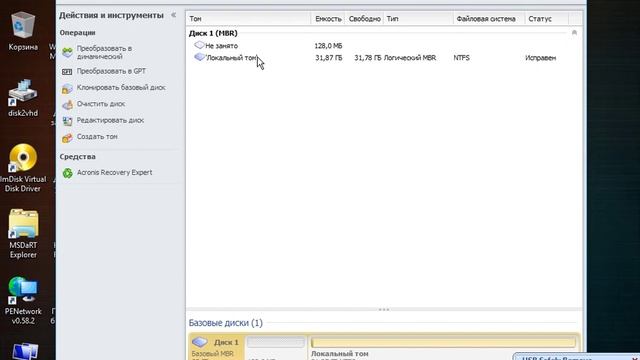Choose Редактировать диск operation
The width and height of the screenshot is (640, 360).
(110, 120)
